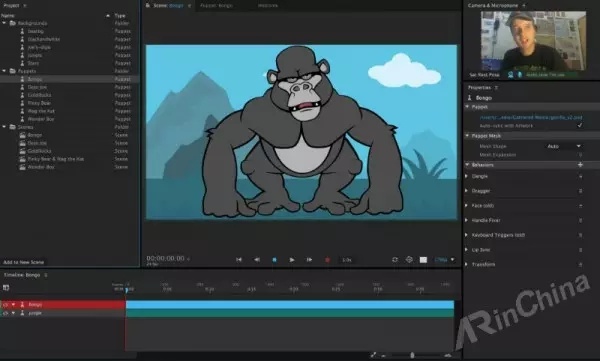Screen dimensions: 600x361
Task: Toggle Lip Sync arm icon
Action: click(580, 250)
